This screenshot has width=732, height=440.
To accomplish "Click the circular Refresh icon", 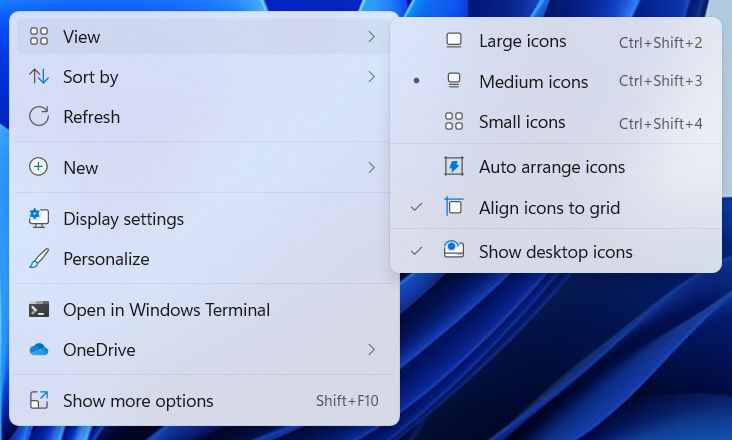I will pyautogui.click(x=39, y=117).
